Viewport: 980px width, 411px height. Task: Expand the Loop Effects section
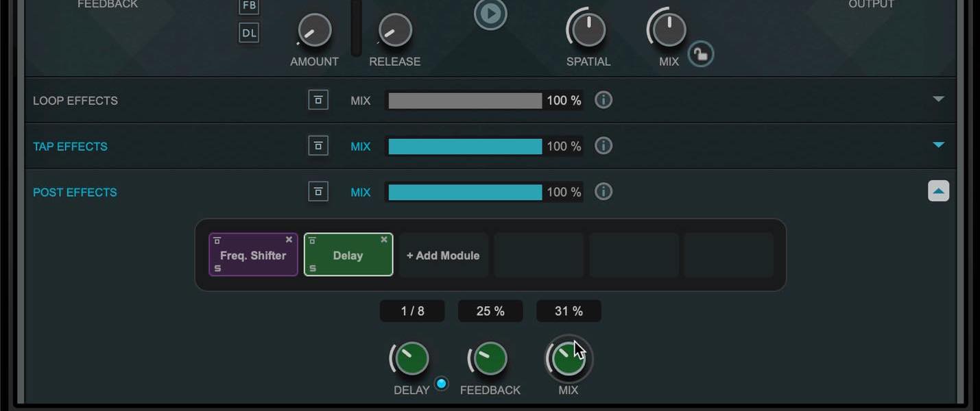pos(939,99)
